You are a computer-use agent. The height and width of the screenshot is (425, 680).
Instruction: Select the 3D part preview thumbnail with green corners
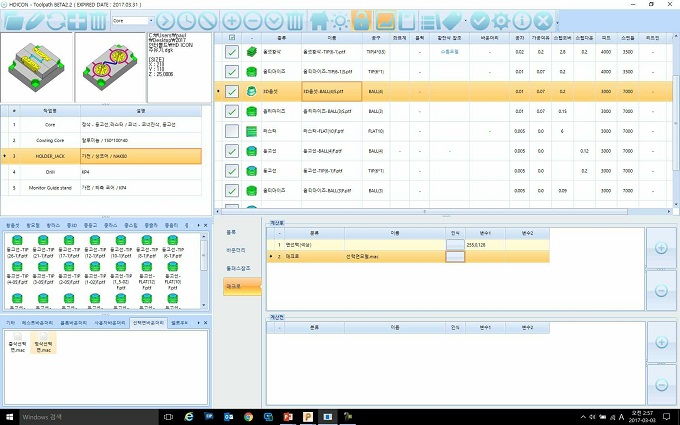(x=35, y=64)
